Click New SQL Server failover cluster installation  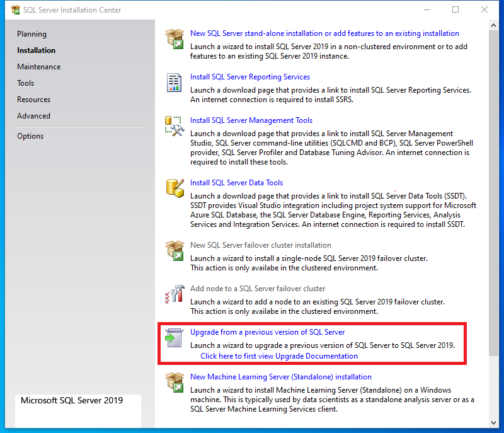point(260,245)
